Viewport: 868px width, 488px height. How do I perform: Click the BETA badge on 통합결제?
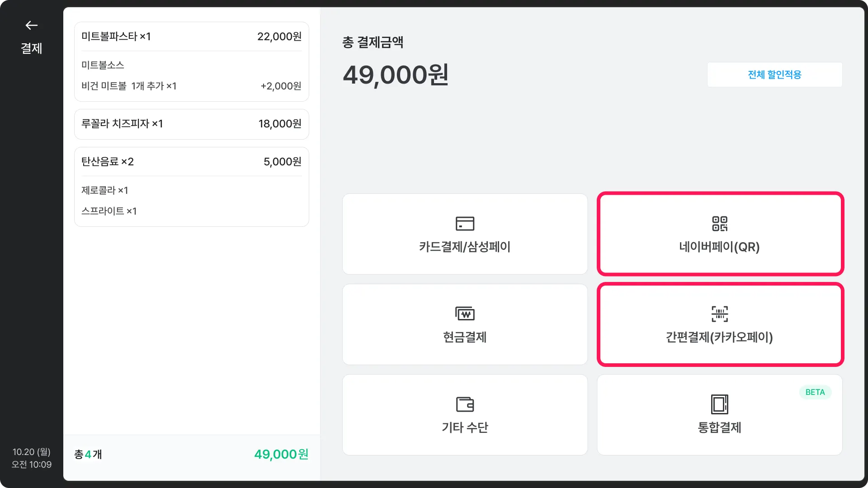(815, 392)
